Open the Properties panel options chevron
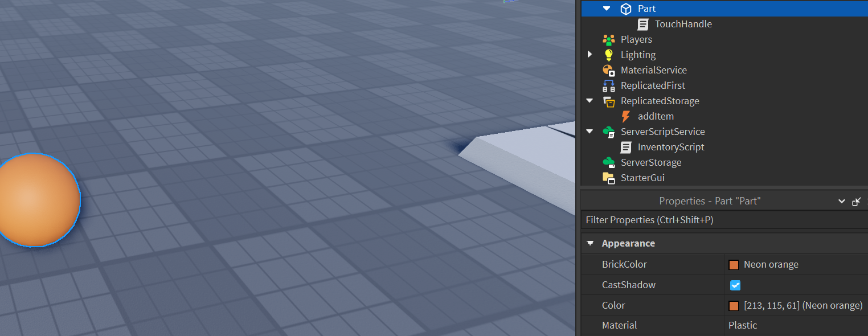 click(x=841, y=201)
